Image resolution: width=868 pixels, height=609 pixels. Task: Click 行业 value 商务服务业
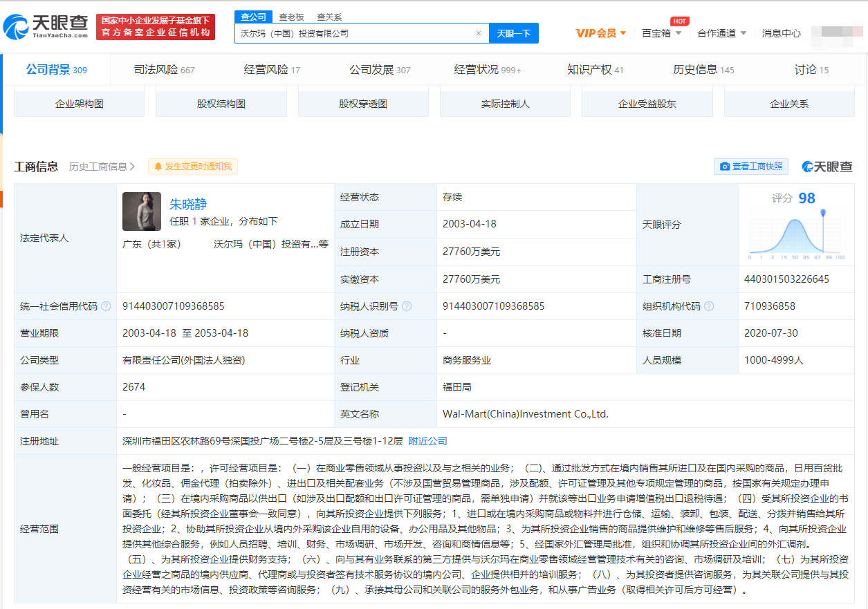tap(467, 360)
